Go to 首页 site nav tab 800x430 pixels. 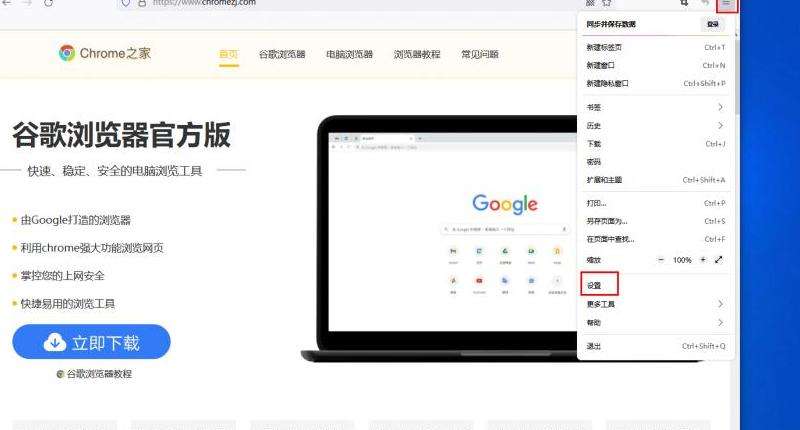click(229, 54)
